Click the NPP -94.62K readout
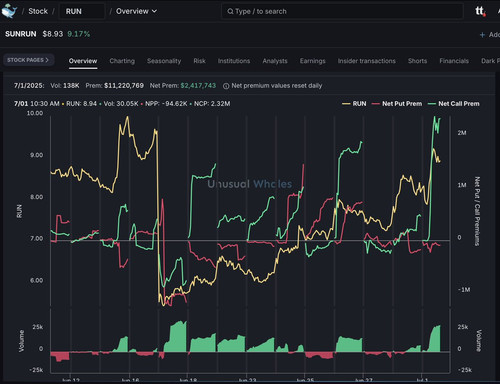 tap(166, 104)
